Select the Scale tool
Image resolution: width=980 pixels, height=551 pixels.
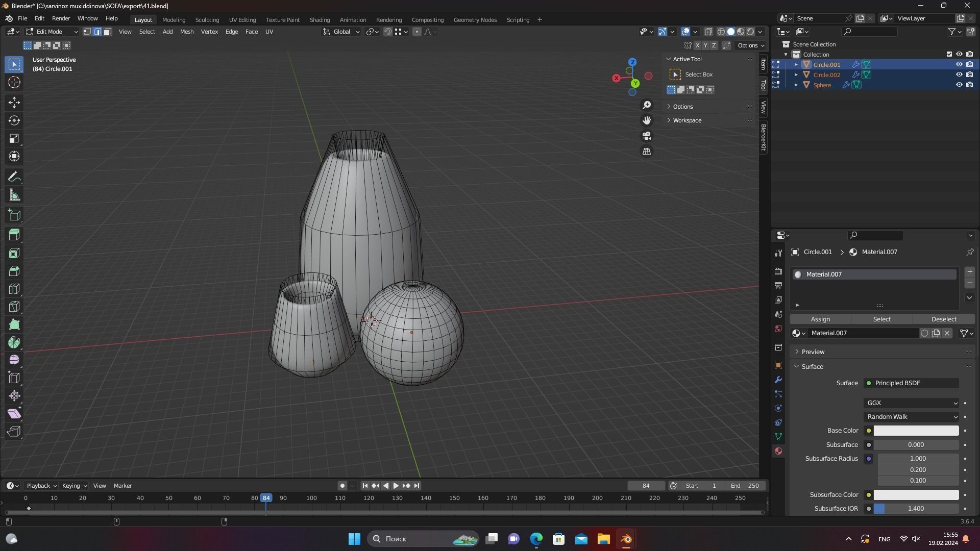[14, 138]
